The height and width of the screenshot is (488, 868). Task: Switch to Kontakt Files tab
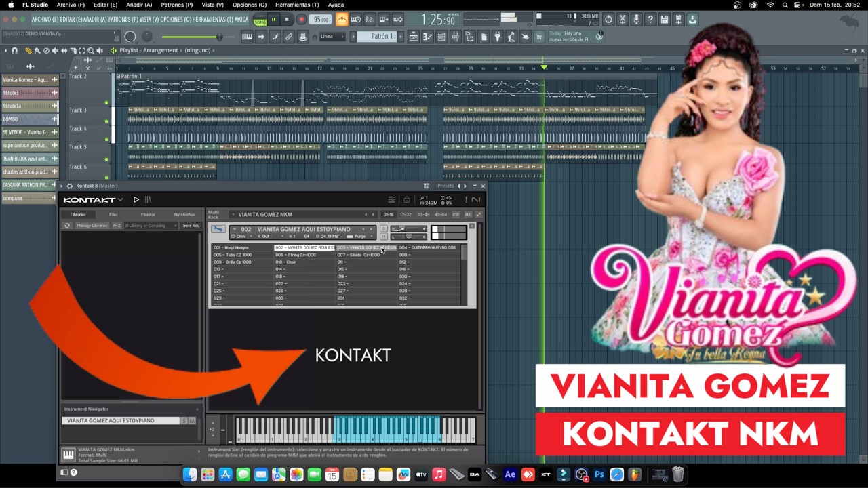[x=113, y=215]
